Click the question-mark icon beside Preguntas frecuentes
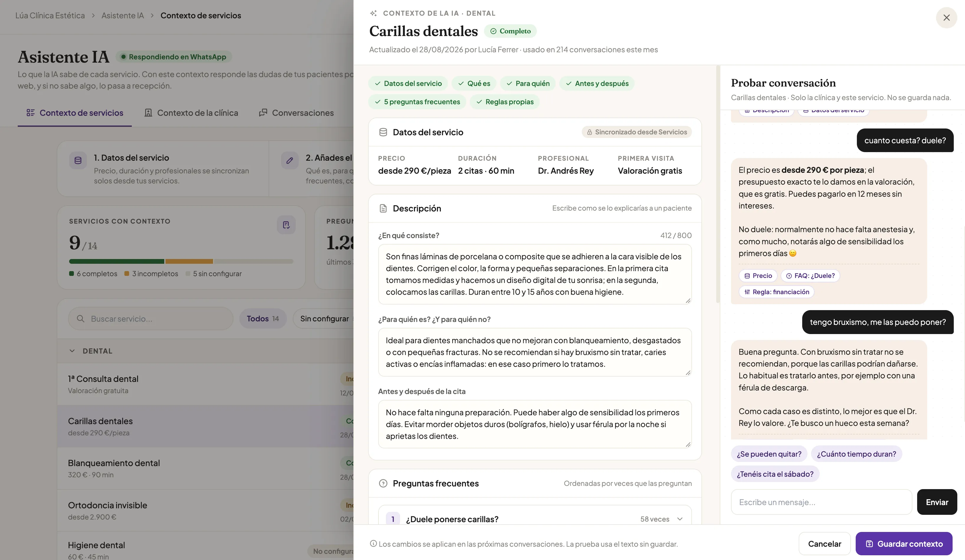 point(383,484)
